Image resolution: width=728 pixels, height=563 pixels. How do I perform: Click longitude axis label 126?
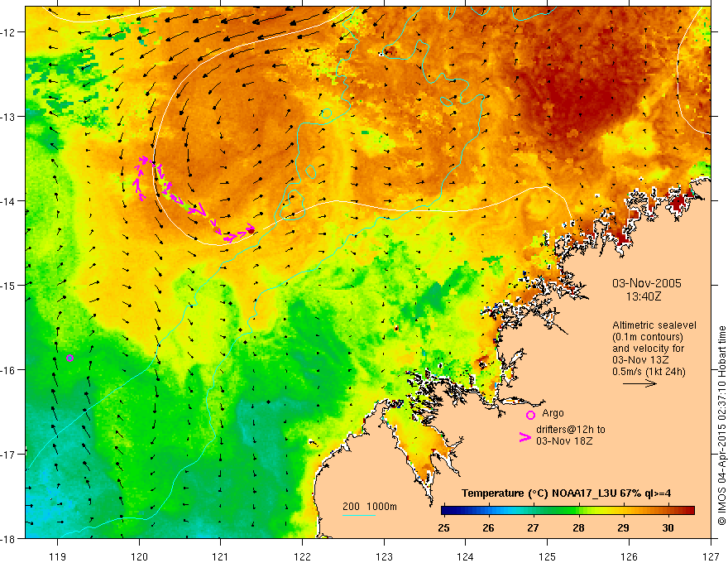pyautogui.click(x=629, y=556)
